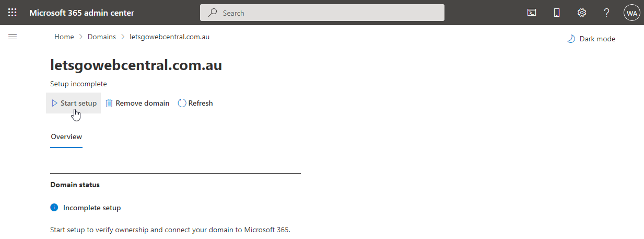Open Cloud Shell terminal icon
Screen dimensions: 644x239
(532, 13)
